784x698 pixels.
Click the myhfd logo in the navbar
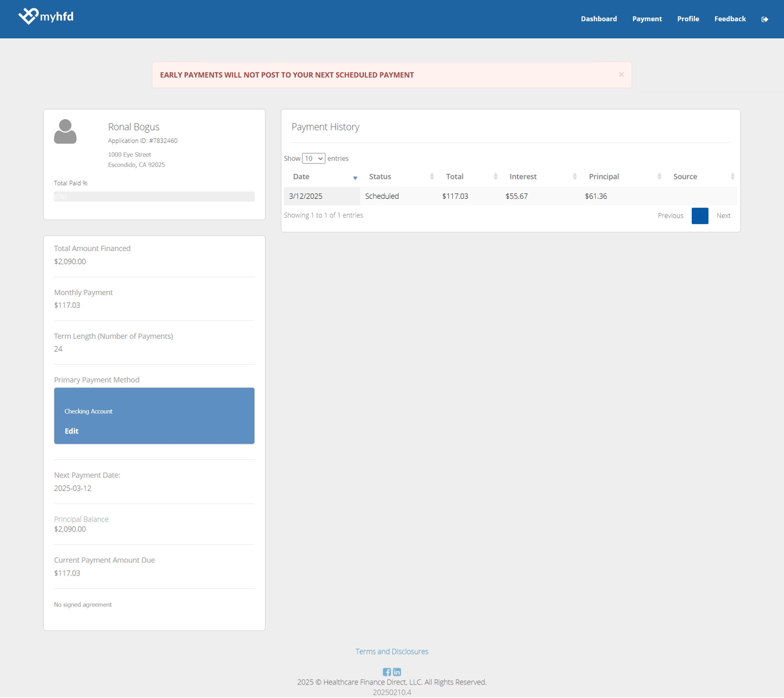[x=47, y=17]
